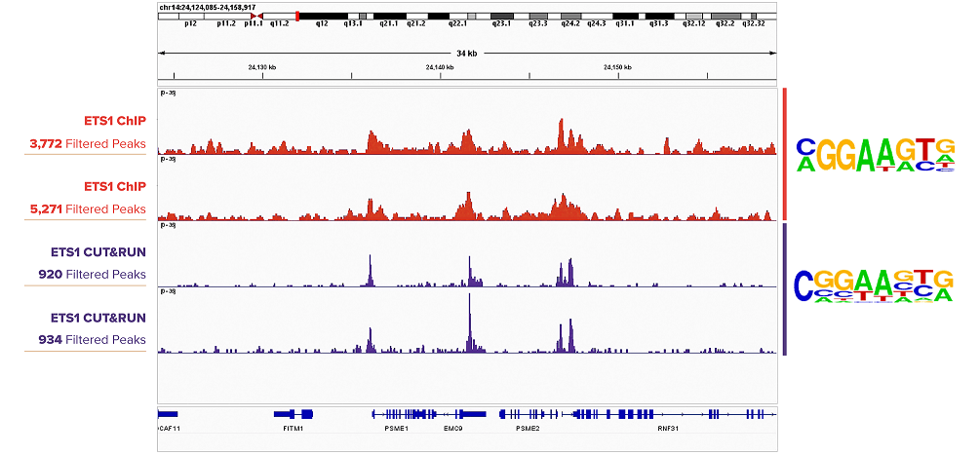Image resolution: width=980 pixels, height=455 pixels.
Task: Click the q24.3 cytoband label
Action: (597, 23)
